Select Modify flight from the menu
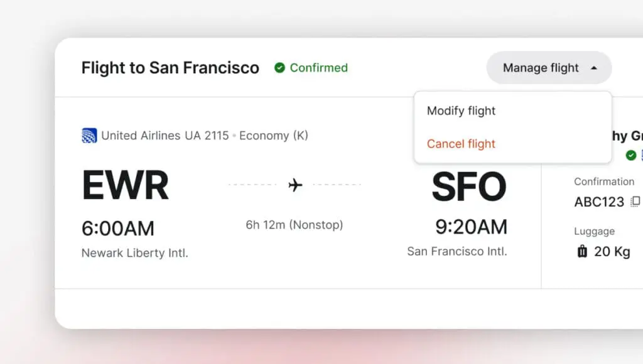This screenshot has height=364, width=643. coord(462,111)
